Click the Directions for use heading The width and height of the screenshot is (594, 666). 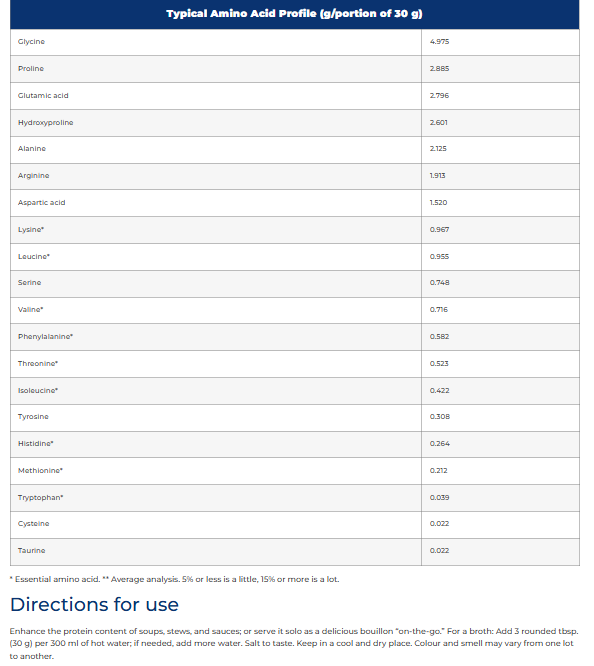point(94,605)
